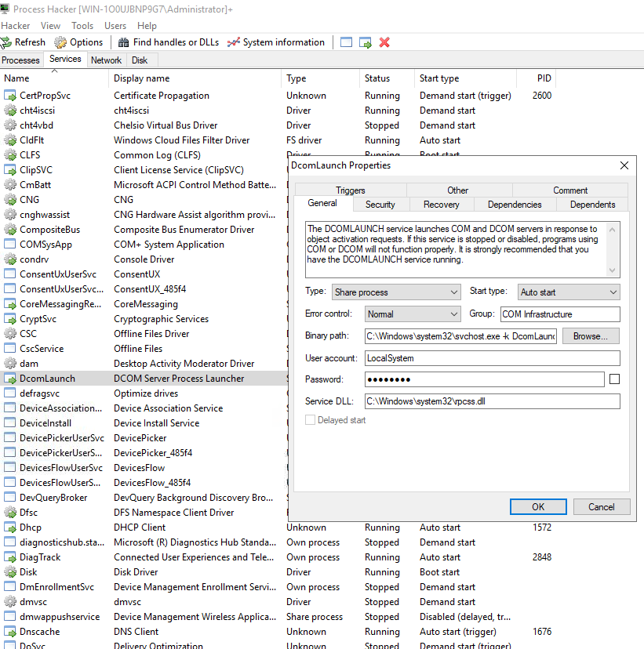Image resolution: width=644 pixels, height=649 pixels.
Task: Click the Find handles or DLLs binoculars icon
Action: (x=123, y=42)
